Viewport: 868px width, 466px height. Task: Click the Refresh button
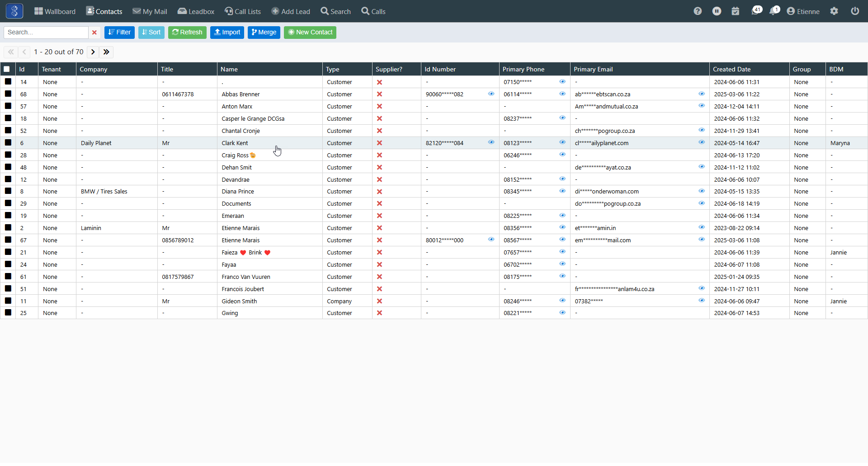187,33
